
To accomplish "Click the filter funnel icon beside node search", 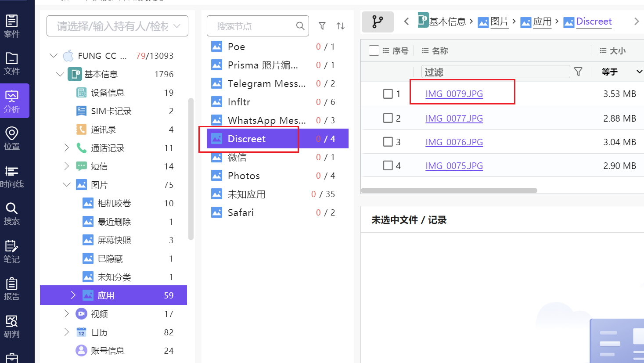I will (x=322, y=26).
